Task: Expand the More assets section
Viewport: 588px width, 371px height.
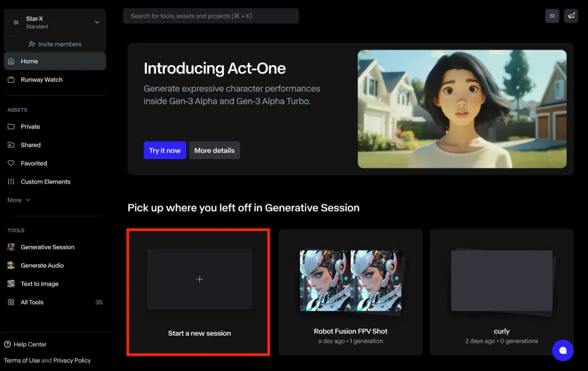Action: point(19,200)
